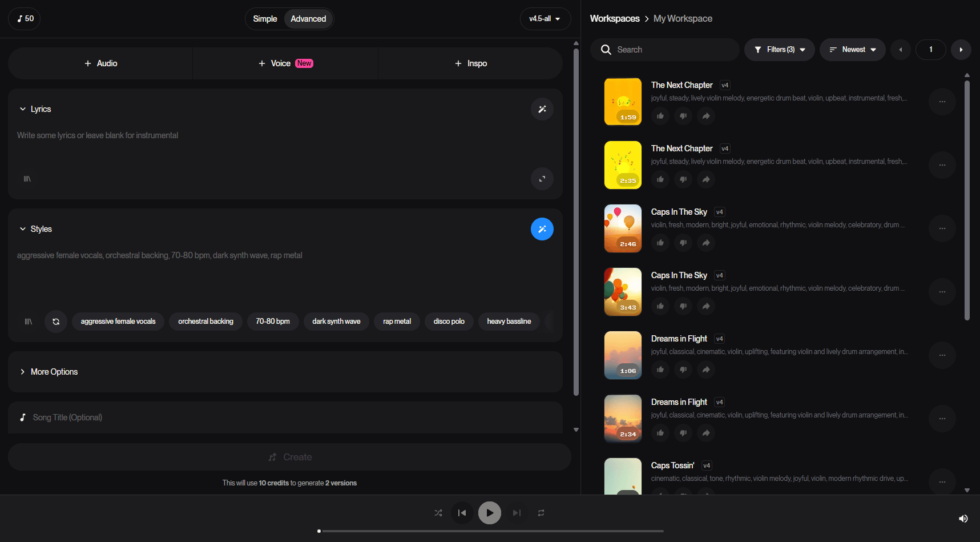The height and width of the screenshot is (542, 980).
Task: Open the Filters dropdown
Action: (x=779, y=50)
